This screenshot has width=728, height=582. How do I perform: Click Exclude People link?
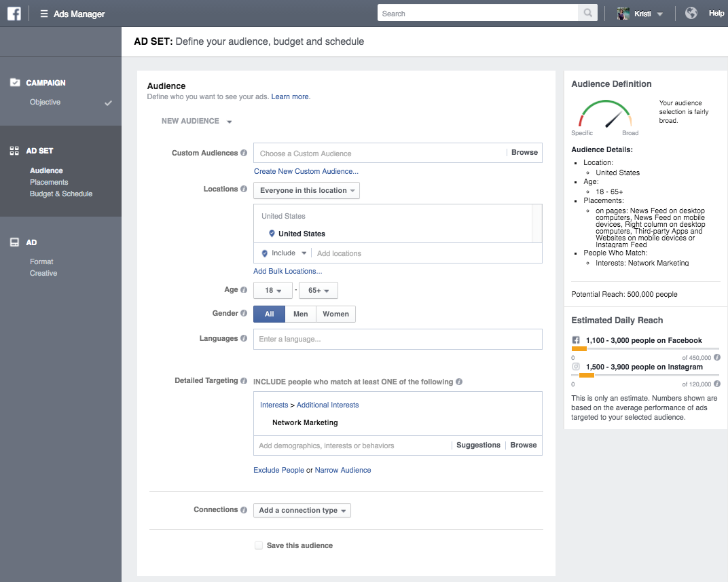278,470
